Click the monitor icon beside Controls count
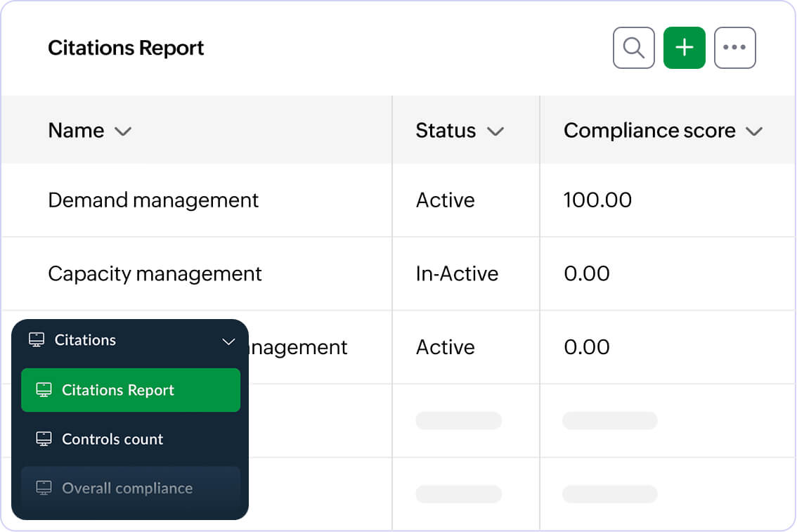This screenshot has height=532, width=797. click(x=44, y=439)
